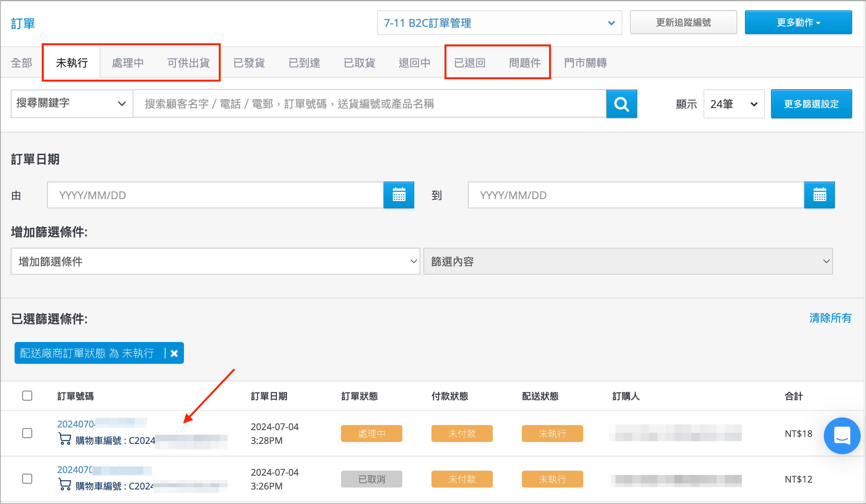Click first order's shopping cart icon
The image size is (866, 504).
click(x=64, y=439)
